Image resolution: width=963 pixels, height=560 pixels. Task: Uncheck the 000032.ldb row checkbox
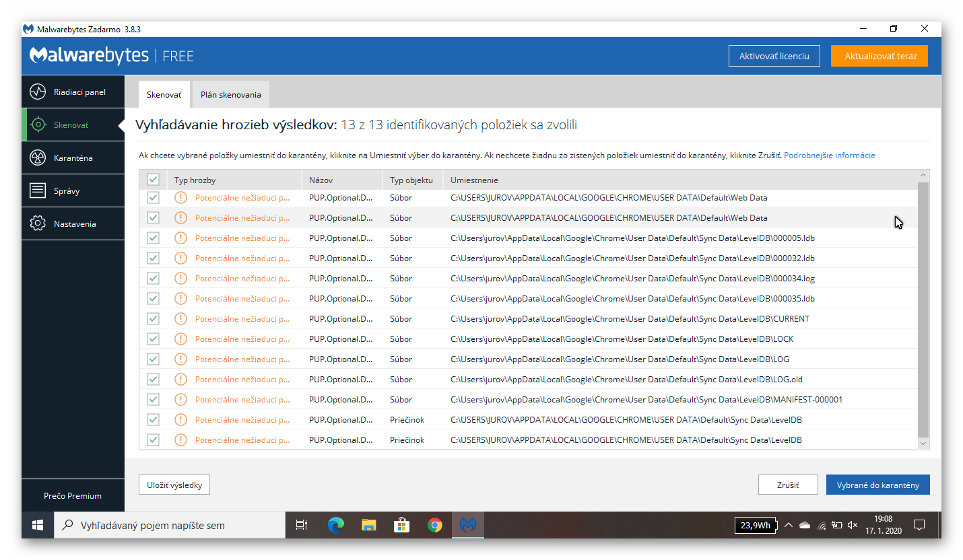point(153,258)
